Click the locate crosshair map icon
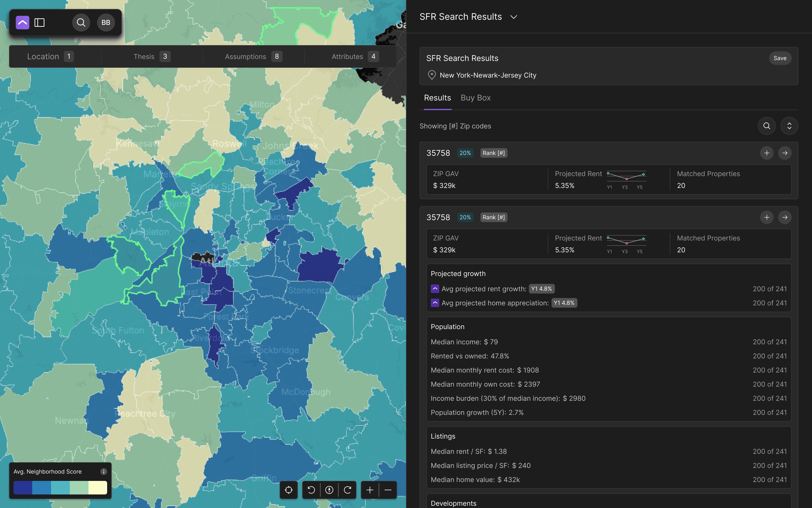The width and height of the screenshot is (812, 508). pos(288,490)
